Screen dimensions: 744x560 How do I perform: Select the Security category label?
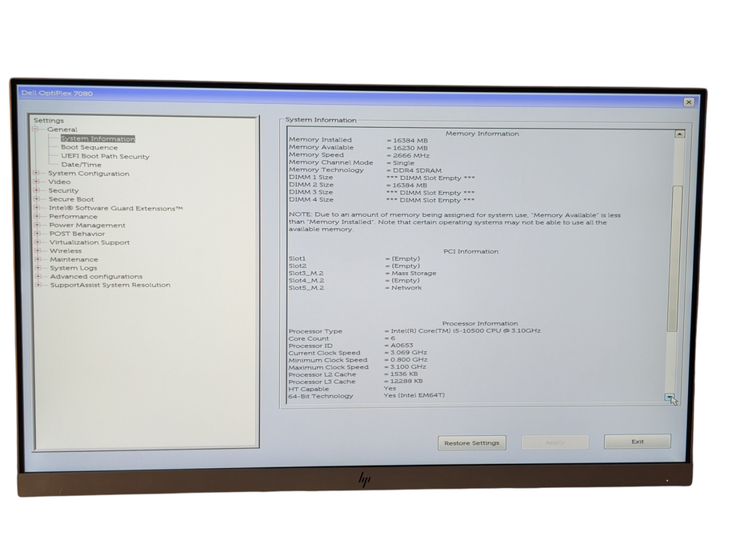[x=63, y=190]
